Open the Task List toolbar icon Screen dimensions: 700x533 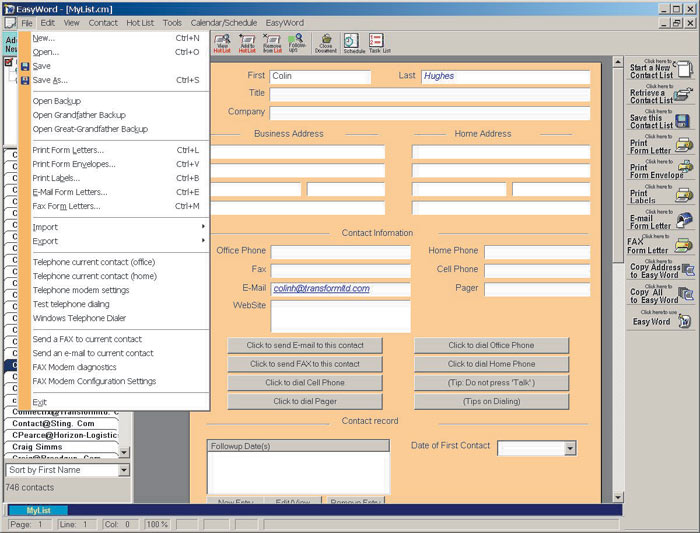377,41
